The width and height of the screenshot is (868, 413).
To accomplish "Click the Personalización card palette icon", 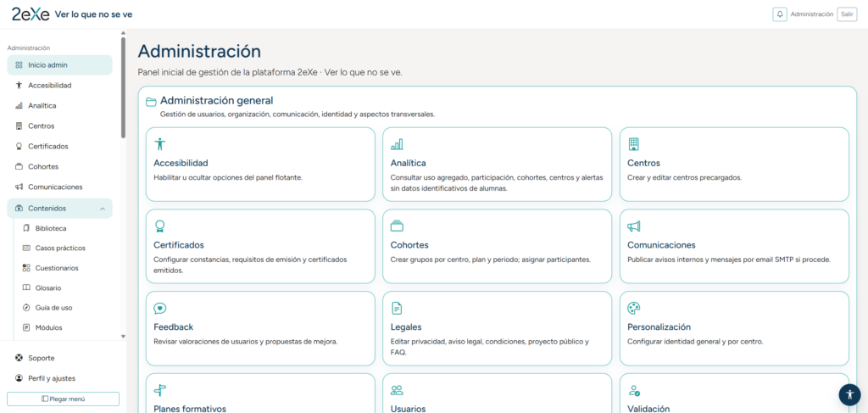I will [634, 309].
